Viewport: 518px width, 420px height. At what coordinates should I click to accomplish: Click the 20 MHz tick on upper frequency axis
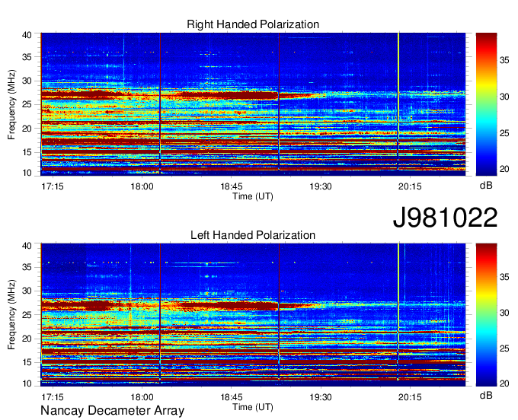(x=27, y=129)
